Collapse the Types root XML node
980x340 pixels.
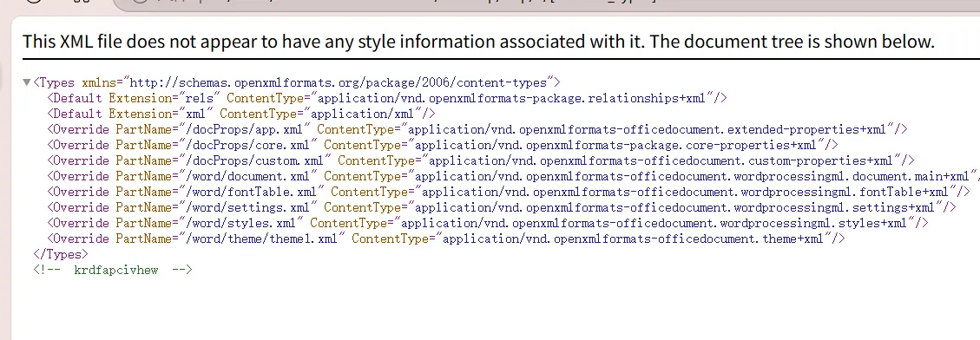(26, 82)
